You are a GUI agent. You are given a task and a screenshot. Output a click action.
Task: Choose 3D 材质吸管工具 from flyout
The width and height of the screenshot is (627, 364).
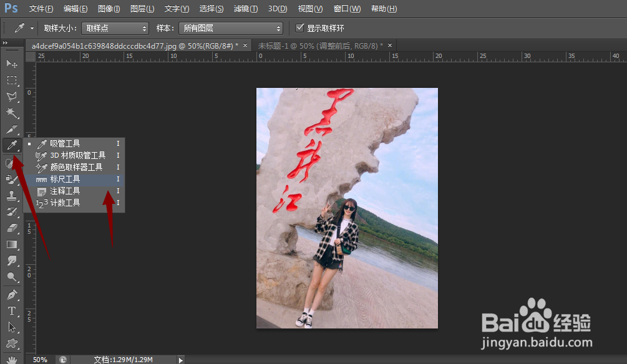(x=74, y=155)
